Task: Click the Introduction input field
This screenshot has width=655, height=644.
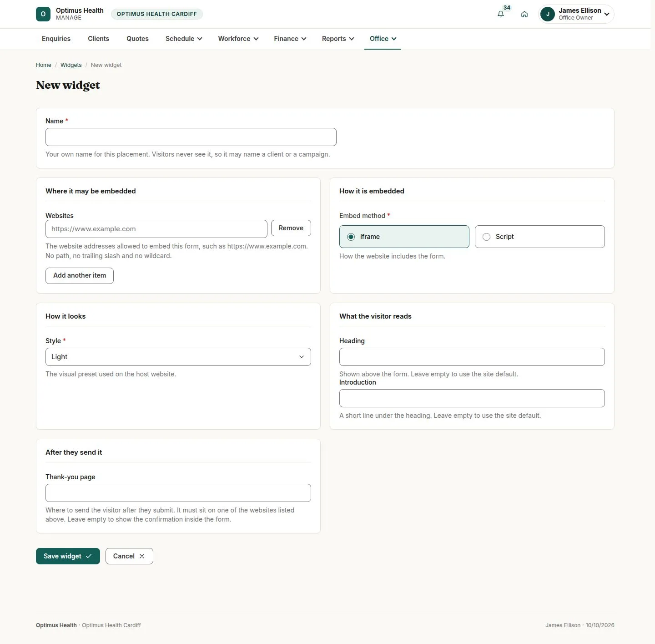Action: pos(472,398)
